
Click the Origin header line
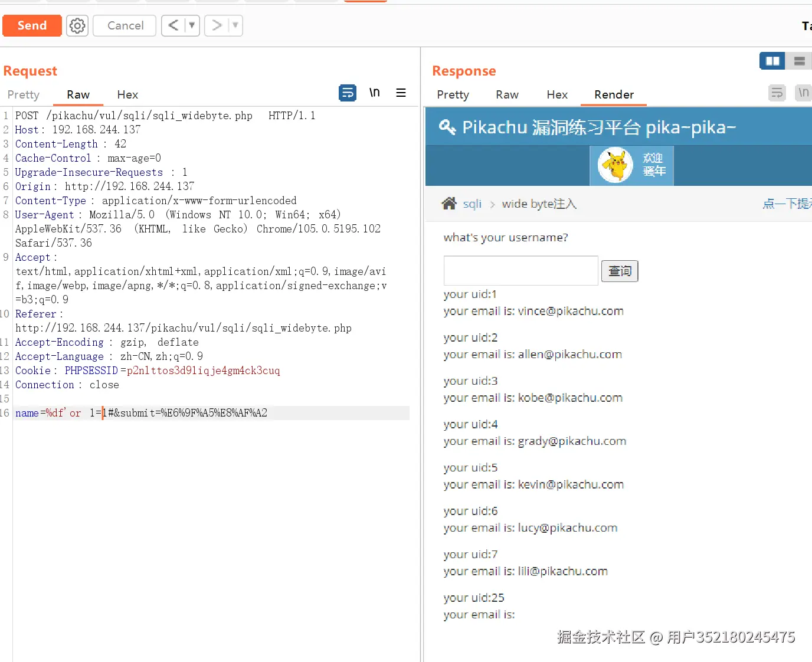tap(104, 186)
